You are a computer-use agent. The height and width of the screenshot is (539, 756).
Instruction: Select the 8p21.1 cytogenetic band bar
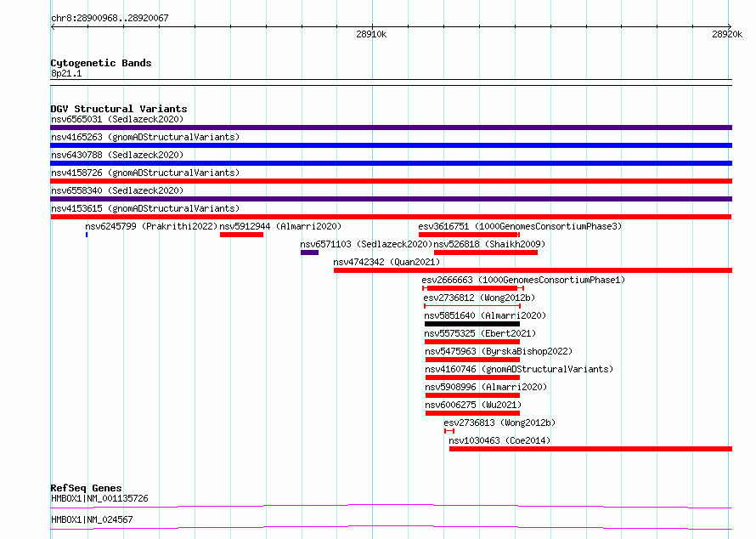coord(391,82)
